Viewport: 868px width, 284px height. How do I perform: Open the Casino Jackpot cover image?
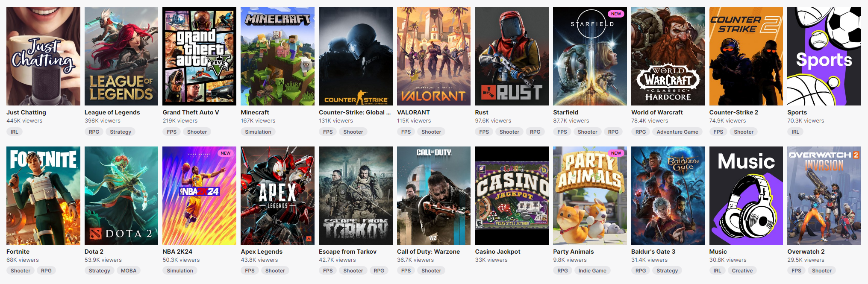click(x=512, y=196)
